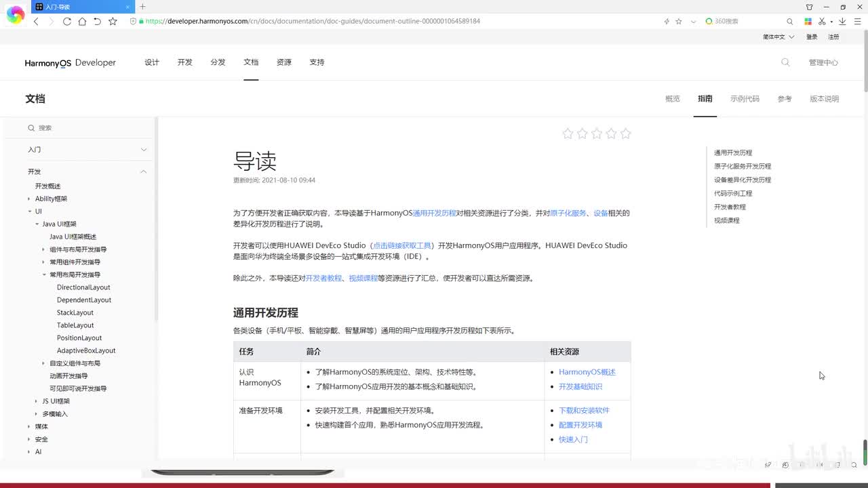
Task: Close the 入门-导读 tab
Action: coord(127,7)
